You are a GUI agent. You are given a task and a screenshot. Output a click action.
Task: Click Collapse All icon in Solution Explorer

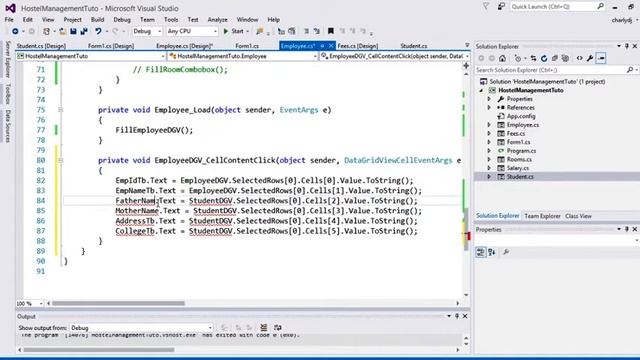(555, 58)
